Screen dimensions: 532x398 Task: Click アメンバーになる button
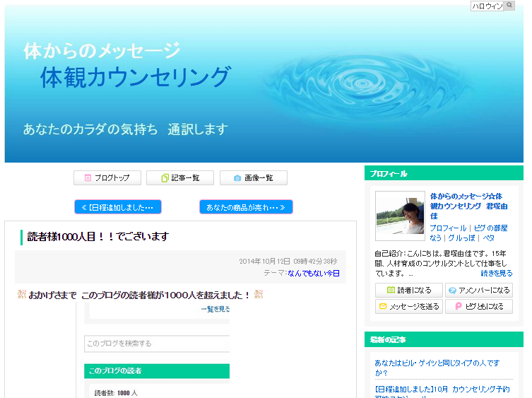coord(479,291)
